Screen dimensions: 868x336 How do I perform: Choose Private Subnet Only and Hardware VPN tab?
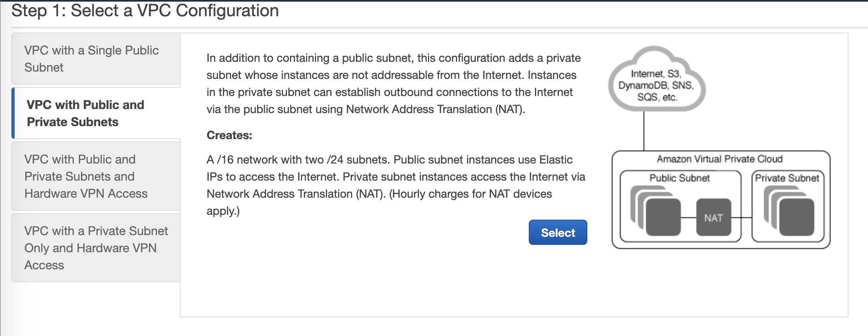(96, 248)
